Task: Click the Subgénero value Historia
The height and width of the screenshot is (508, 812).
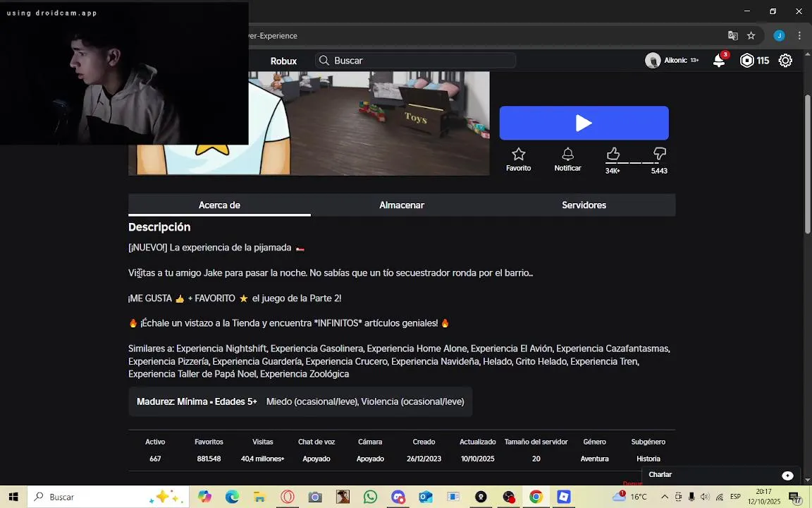Action: coord(648,459)
